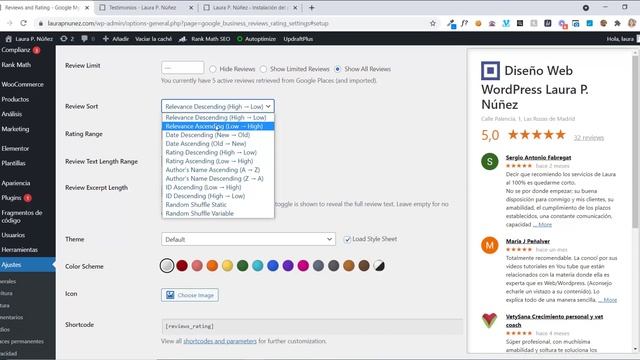640x360 pixels.
Task: Open the shortcodes and parameters link
Action: point(220,341)
